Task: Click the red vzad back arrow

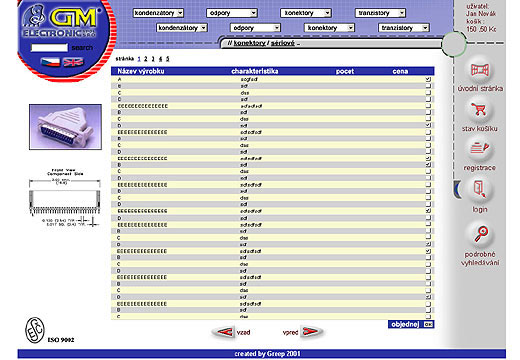Action: coord(223,332)
